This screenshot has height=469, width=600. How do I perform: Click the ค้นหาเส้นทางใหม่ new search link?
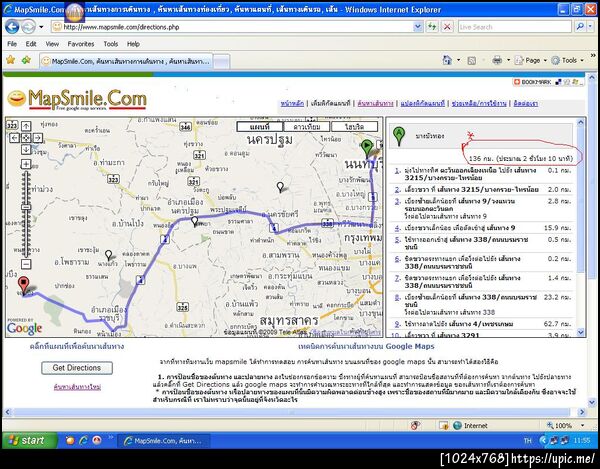[77, 387]
